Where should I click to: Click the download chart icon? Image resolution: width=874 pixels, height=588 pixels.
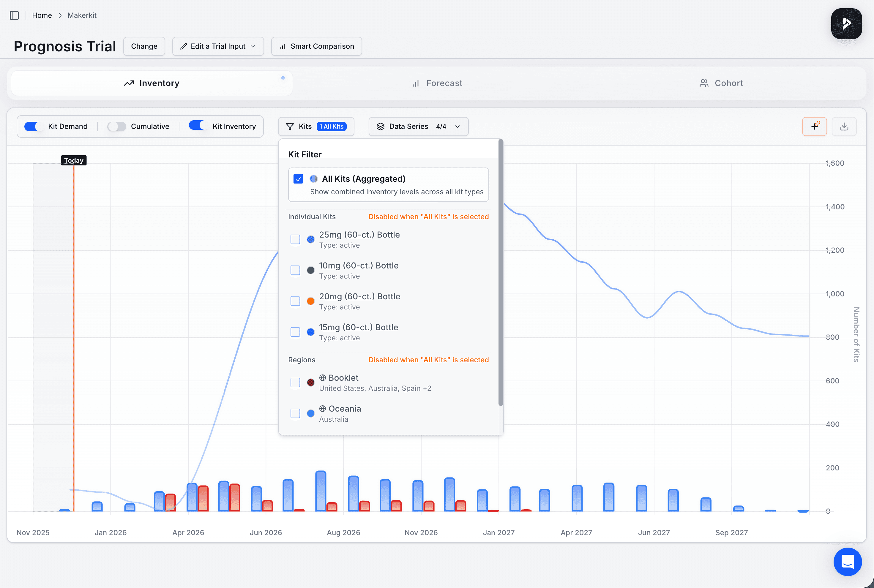(844, 127)
